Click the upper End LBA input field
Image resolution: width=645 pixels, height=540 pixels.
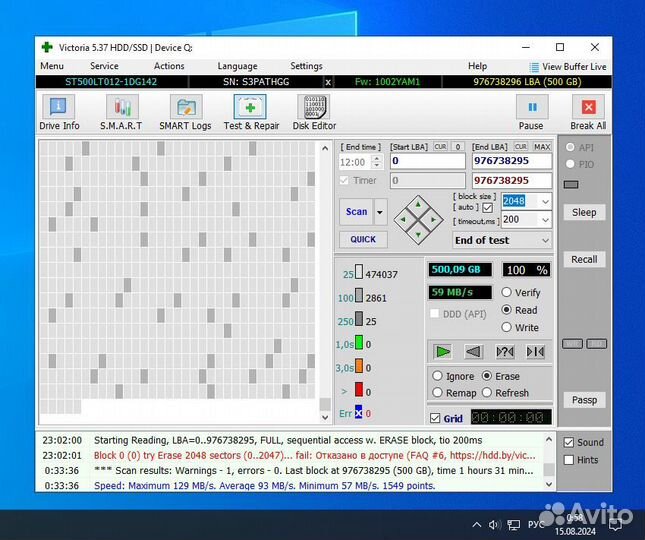512,161
